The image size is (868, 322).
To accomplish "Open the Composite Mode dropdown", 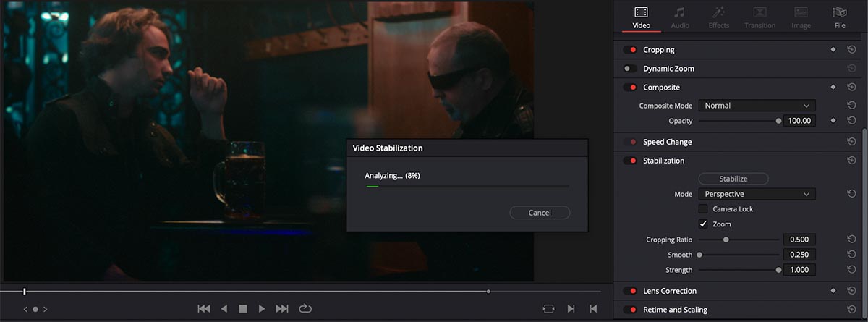I will [757, 106].
